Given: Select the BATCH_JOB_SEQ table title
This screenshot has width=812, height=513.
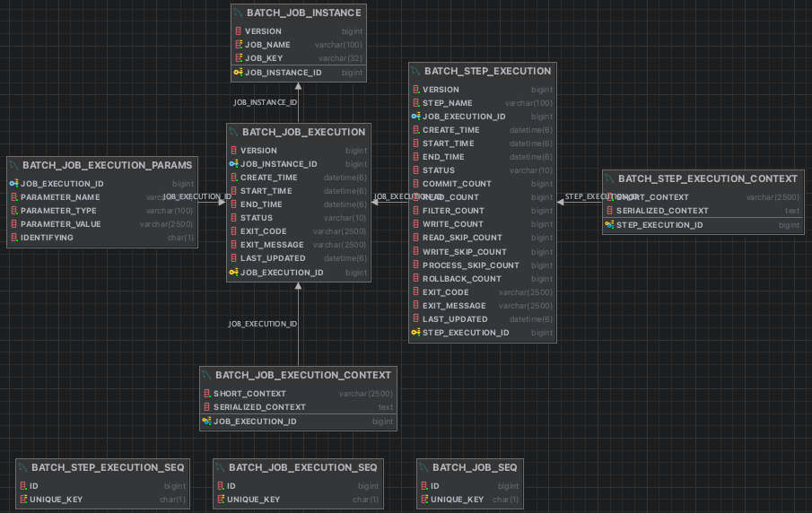Looking at the screenshot, I should (475, 468).
